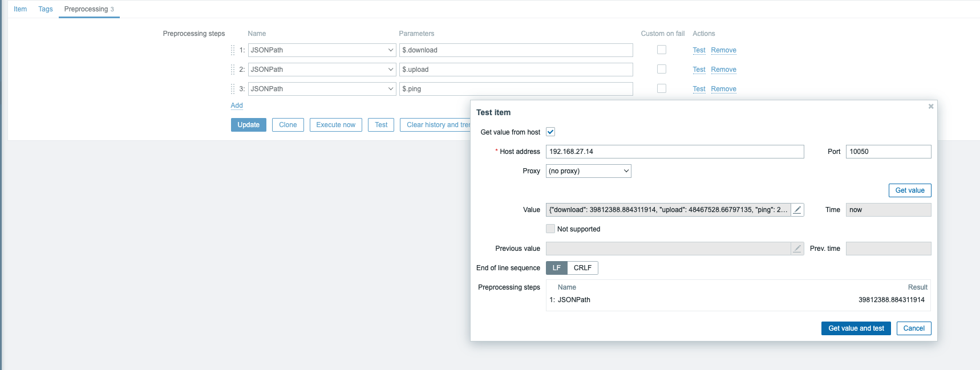Open the JSONPath type dropdown for step 1

coord(322,50)
